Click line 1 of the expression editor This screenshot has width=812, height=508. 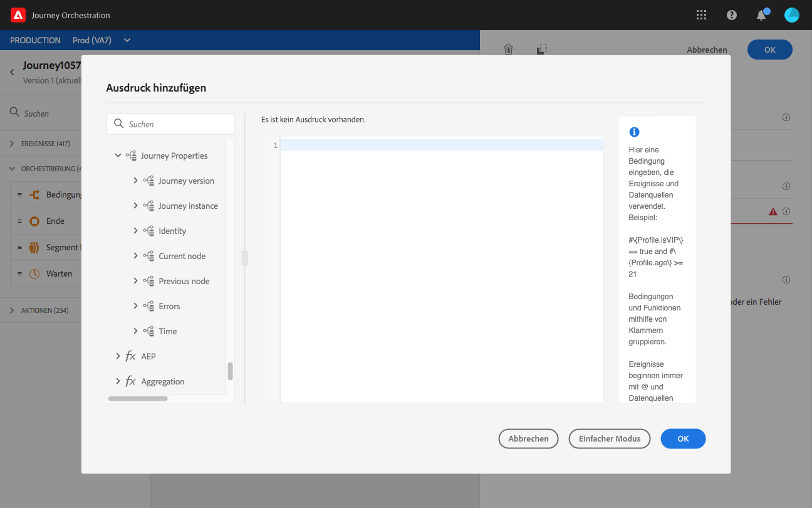coord(442,146)
